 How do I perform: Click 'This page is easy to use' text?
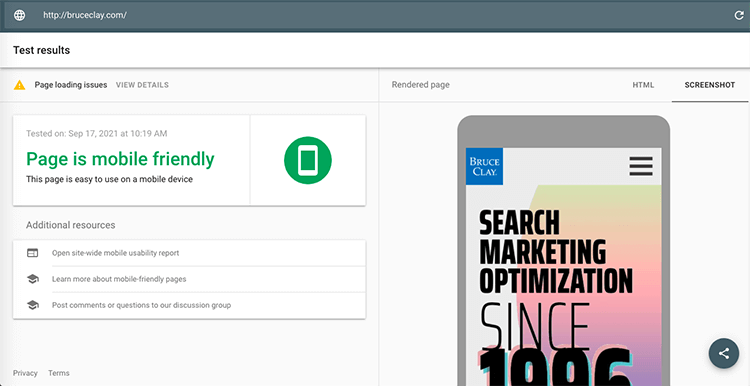(109, 180)
